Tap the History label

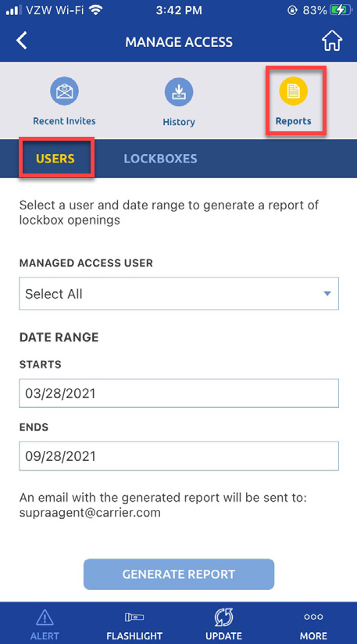point(179,122)
